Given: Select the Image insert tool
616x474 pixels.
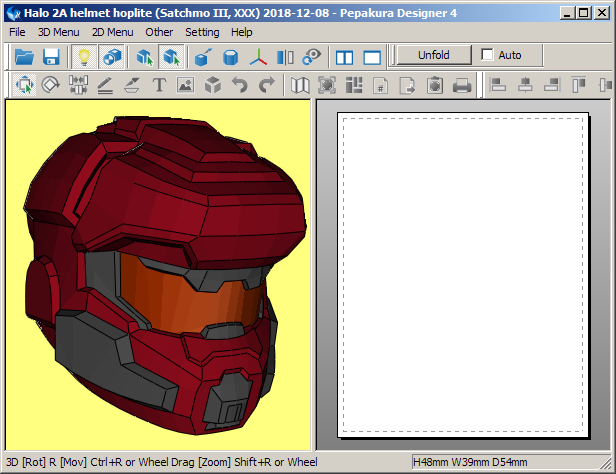Looking at the screenshot, I should point(185,86).
